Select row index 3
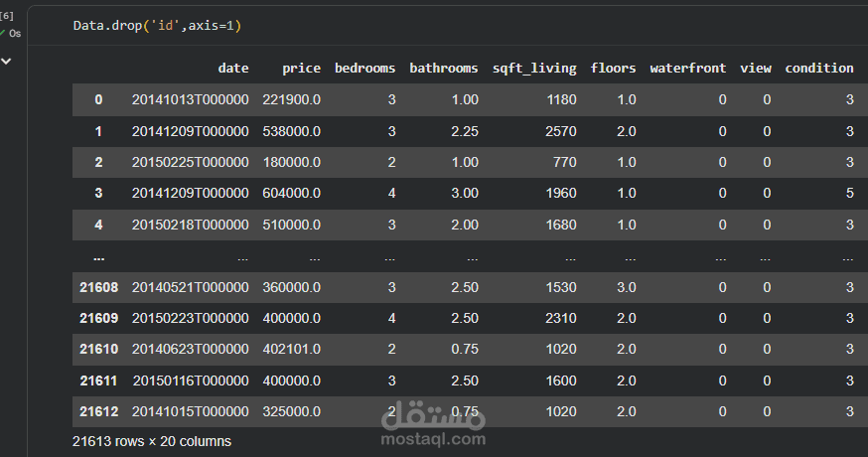Screen dimensions: 868x457 coord(98,194)
